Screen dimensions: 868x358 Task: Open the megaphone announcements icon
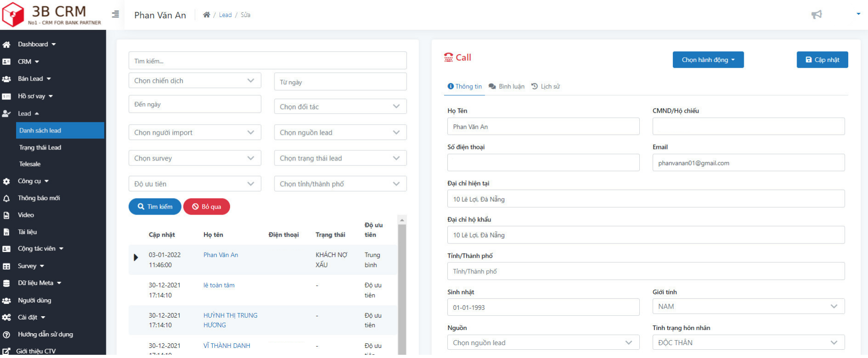tap(816, 15)
